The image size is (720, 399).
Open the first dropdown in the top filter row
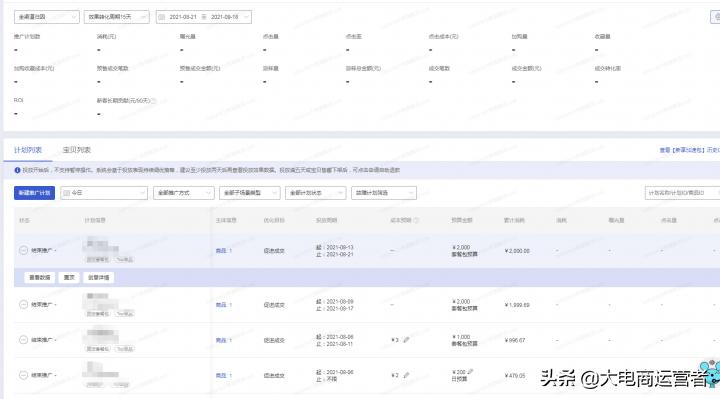click(47, 17)
